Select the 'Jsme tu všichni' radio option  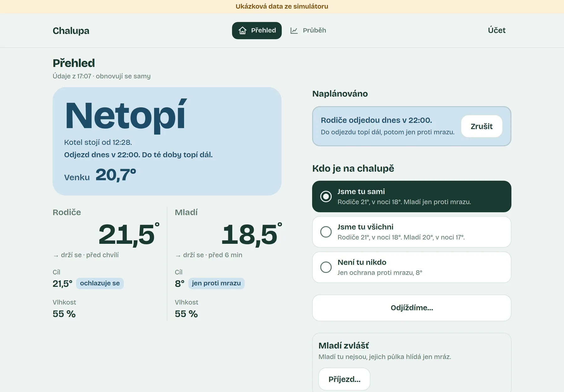412,232
